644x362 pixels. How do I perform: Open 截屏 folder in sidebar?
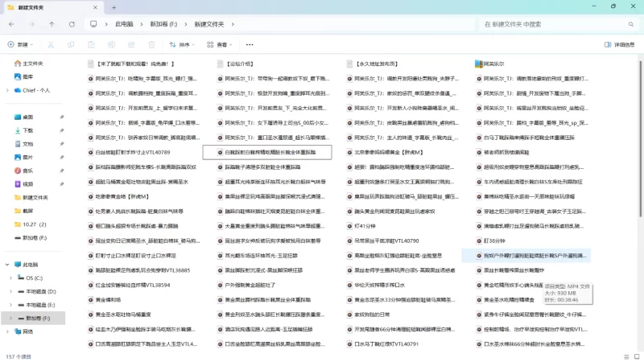coord(24,211)
